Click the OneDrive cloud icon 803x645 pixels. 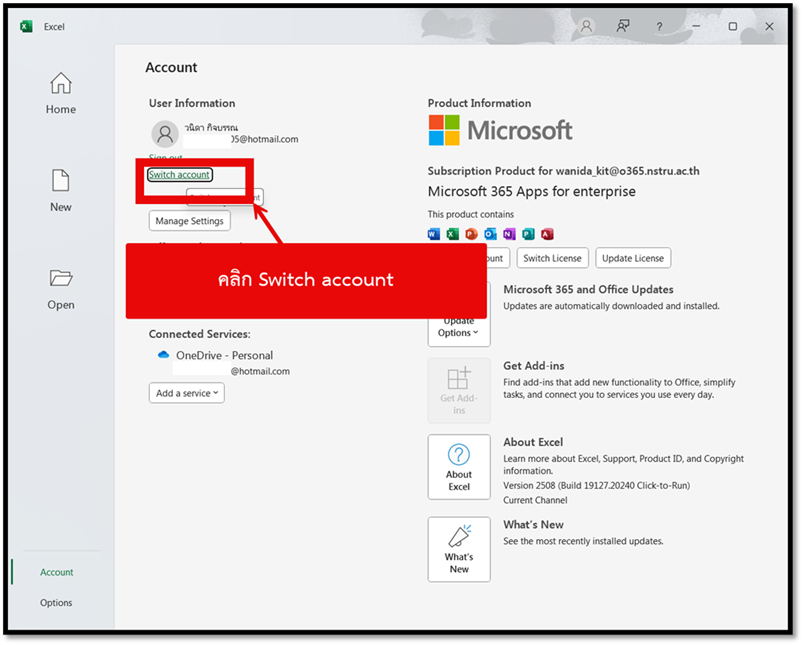pos(164,355)
